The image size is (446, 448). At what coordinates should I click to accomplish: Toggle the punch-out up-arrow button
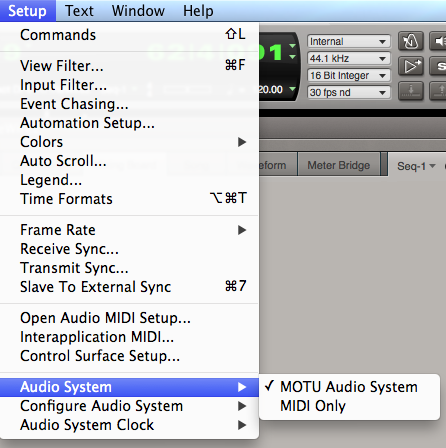pyautogui.click(x=438, y=91)
